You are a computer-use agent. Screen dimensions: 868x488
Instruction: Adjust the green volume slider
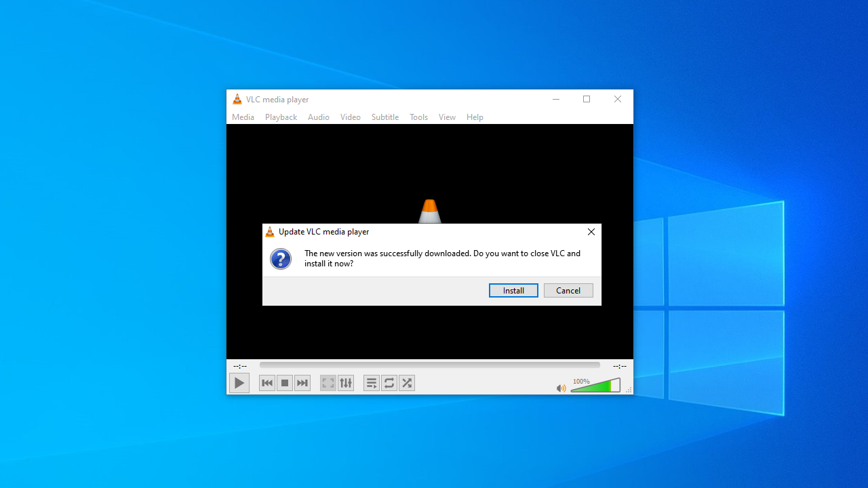coord(595,385)
